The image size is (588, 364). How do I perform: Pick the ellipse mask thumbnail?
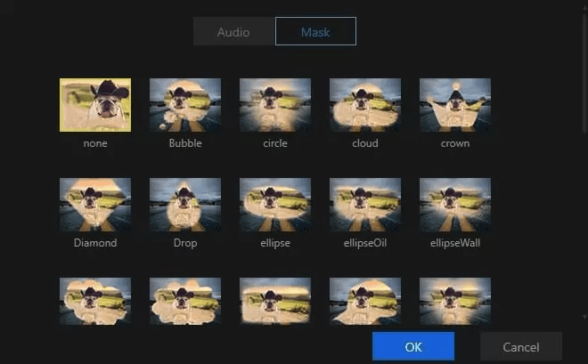tap(275, 205)
